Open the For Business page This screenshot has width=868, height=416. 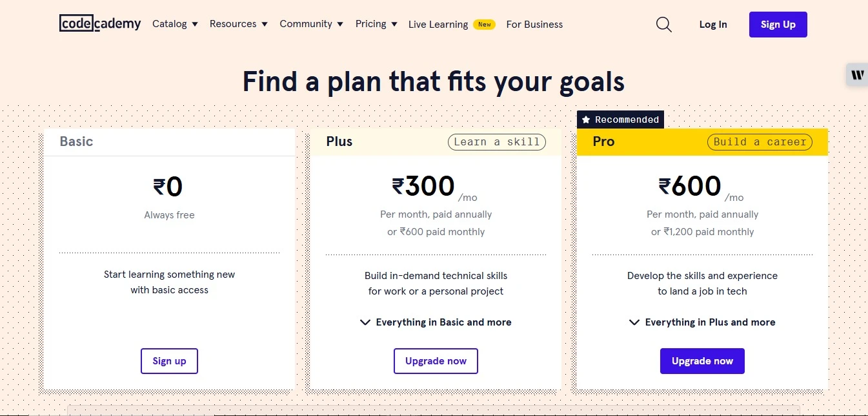(534, 25)
